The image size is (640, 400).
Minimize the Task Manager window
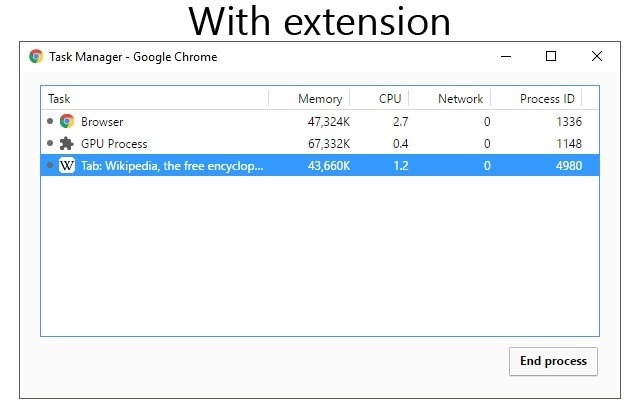point(506,56)
